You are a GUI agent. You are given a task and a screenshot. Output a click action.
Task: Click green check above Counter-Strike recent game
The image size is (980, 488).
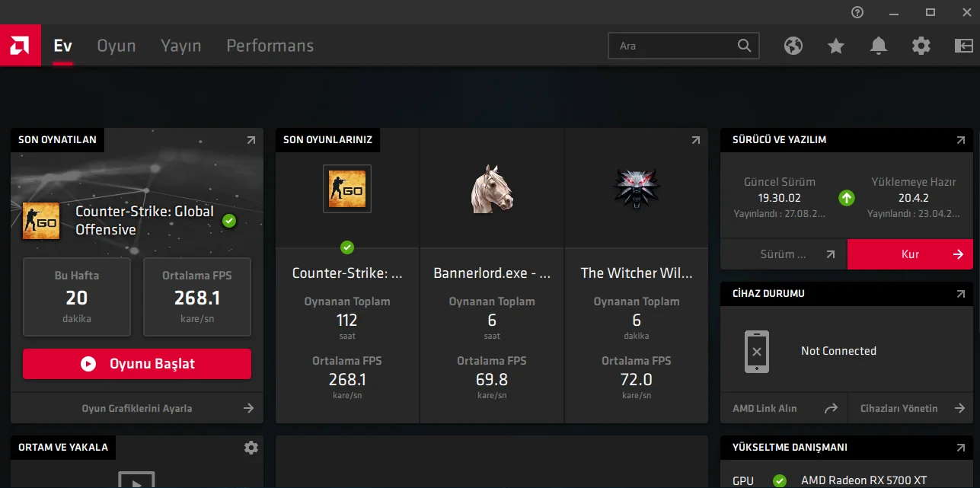point(347,247)
